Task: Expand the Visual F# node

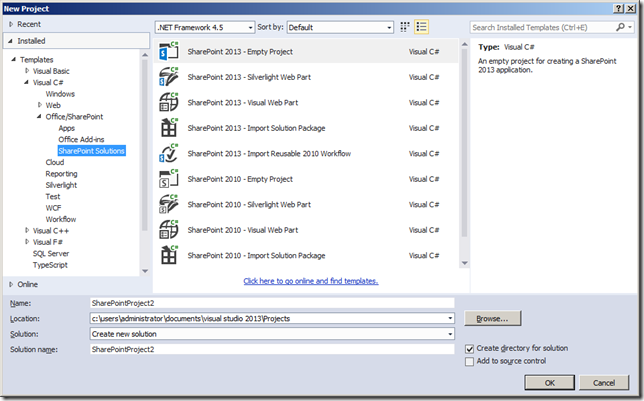Action: click(27, 242)
